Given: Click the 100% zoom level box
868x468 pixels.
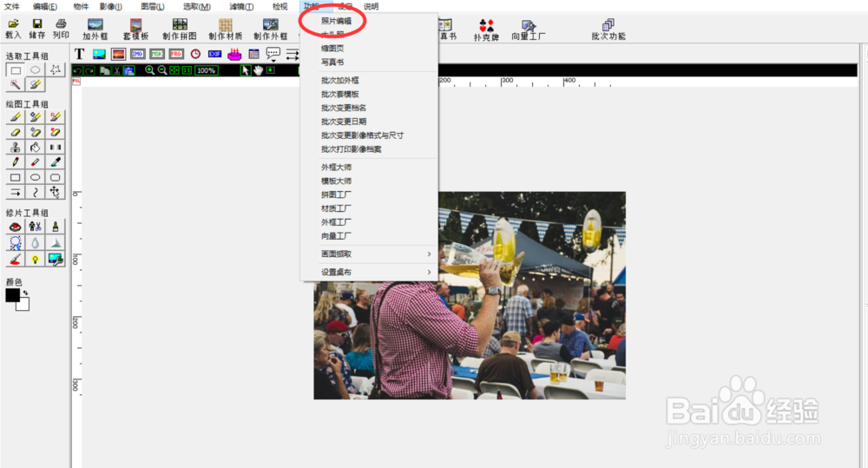Looking at the screenshot, I should (206, 70).
